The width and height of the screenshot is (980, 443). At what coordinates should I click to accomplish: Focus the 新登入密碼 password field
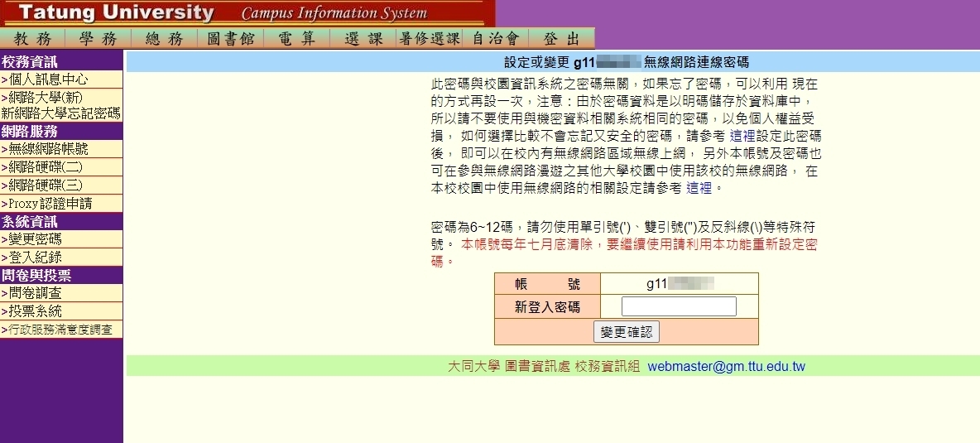(x=678, y=306)
